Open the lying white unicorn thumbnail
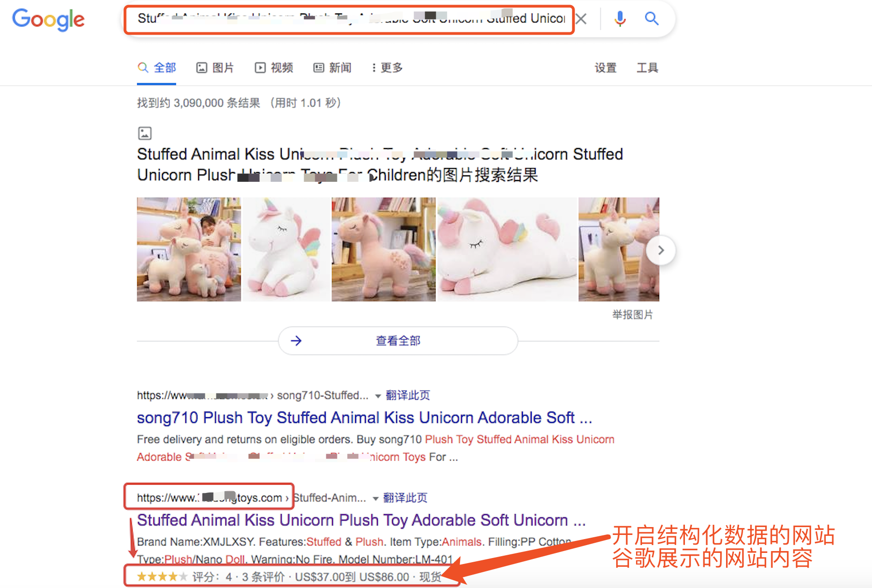The image size is (872, 588). 507,249
